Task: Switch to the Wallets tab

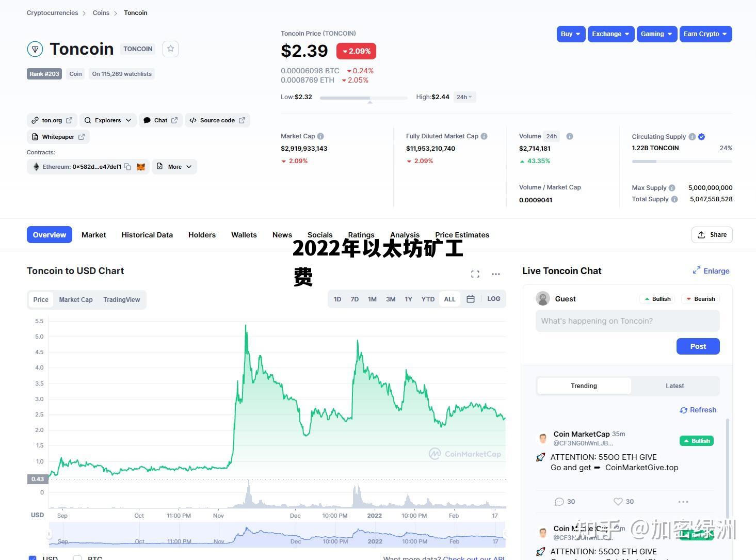Action: [x=244, y=235]
